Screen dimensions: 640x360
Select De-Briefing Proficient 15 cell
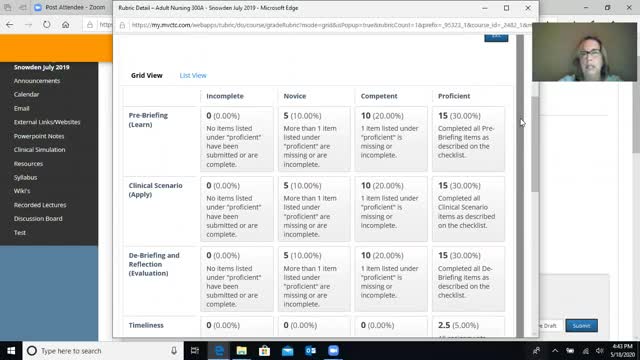(x=468, y=279)
